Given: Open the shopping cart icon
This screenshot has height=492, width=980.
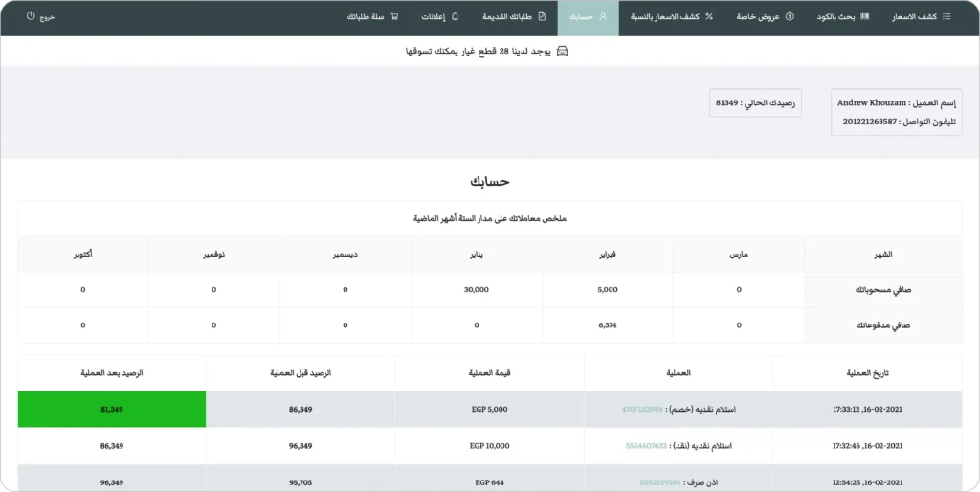Looking at the screenshot, I should tap(394, 17).
